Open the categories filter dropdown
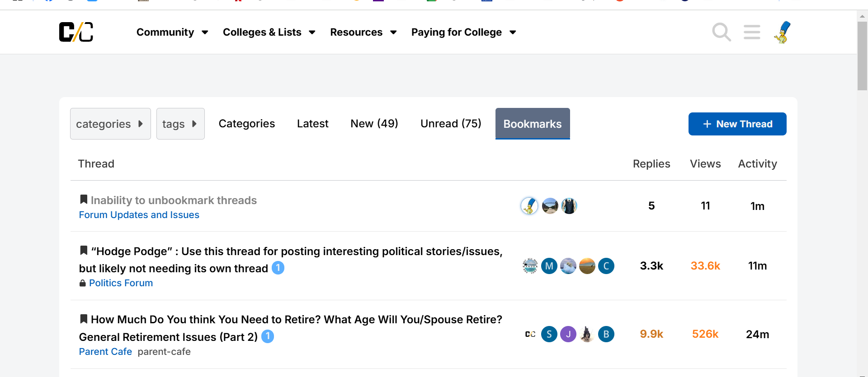Viewport: 868px width, 377px height. tap(110, 124)
